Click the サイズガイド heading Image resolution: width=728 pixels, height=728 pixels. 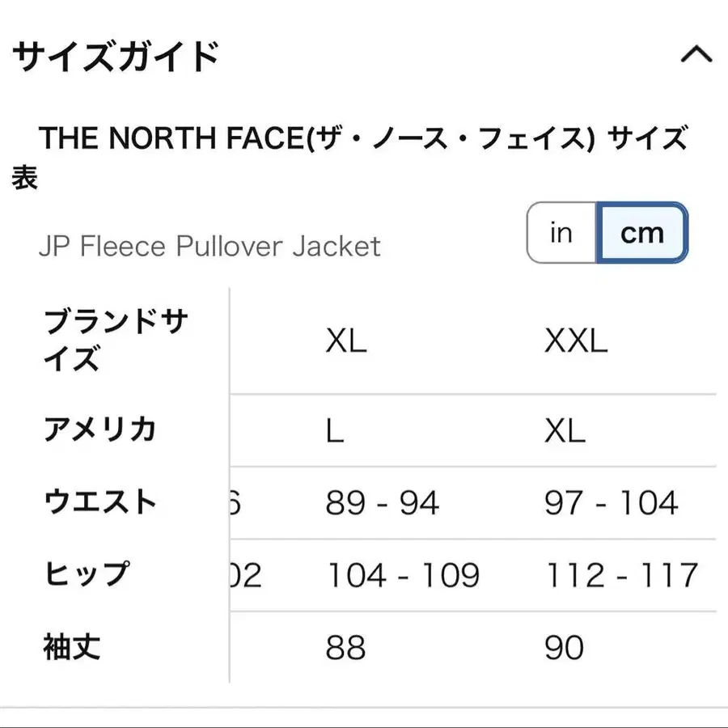click(x=117, y=57)
